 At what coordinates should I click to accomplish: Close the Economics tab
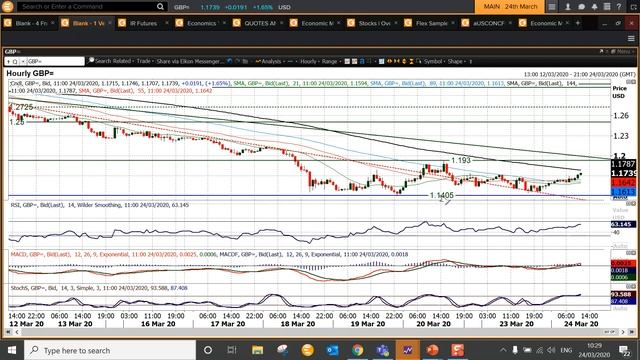tap(224, 23)
